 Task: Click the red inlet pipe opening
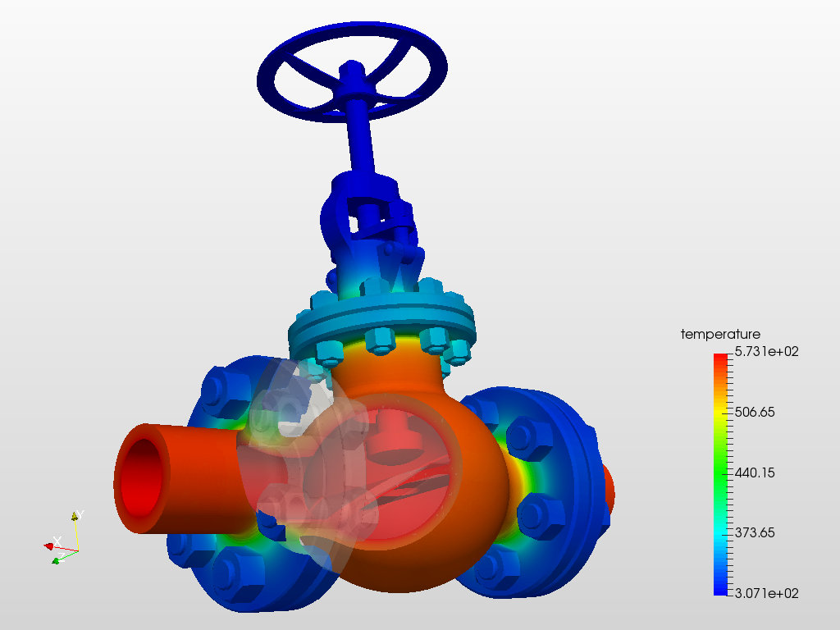(x=143, y=478)
